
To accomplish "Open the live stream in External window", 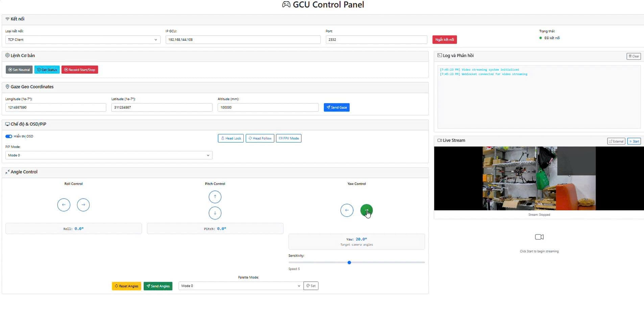I will pos(616,141).
